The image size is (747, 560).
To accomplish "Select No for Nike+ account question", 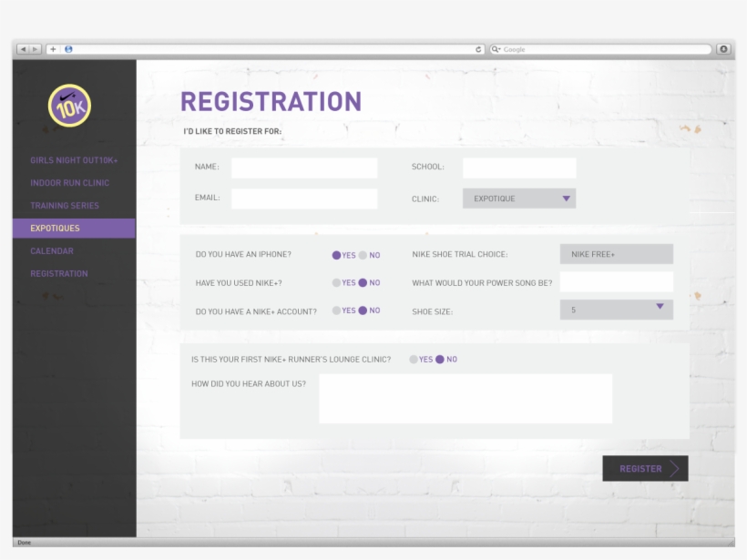I will 363,311.
